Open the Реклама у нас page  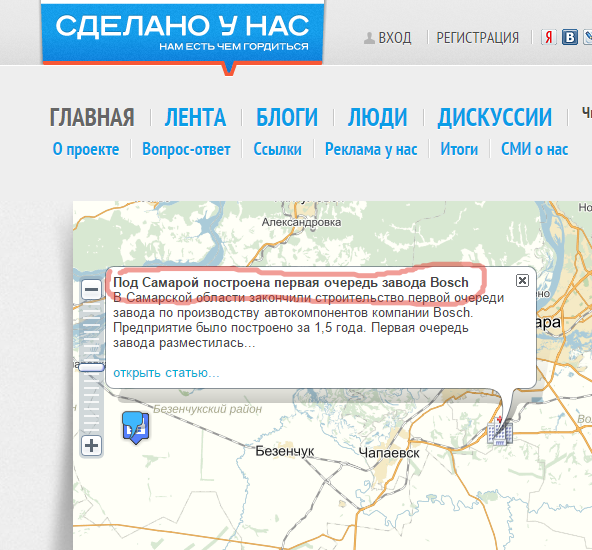(371, 149)
